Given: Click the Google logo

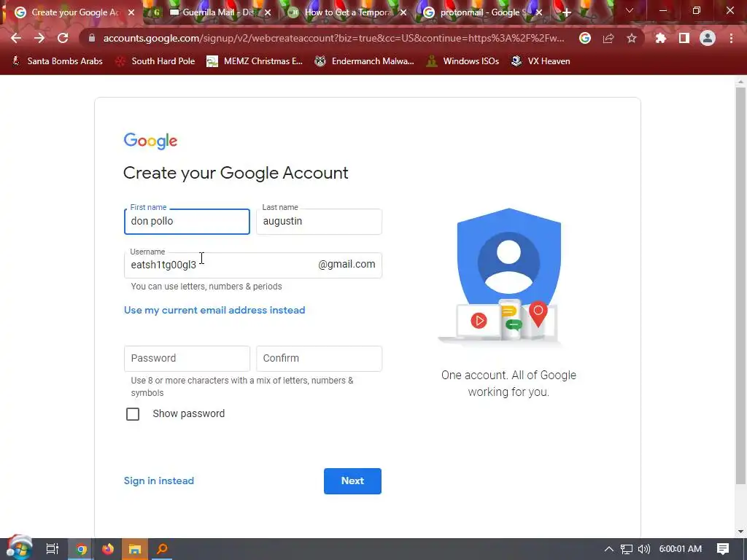Looking at the screenshot, I should (150, 141).
